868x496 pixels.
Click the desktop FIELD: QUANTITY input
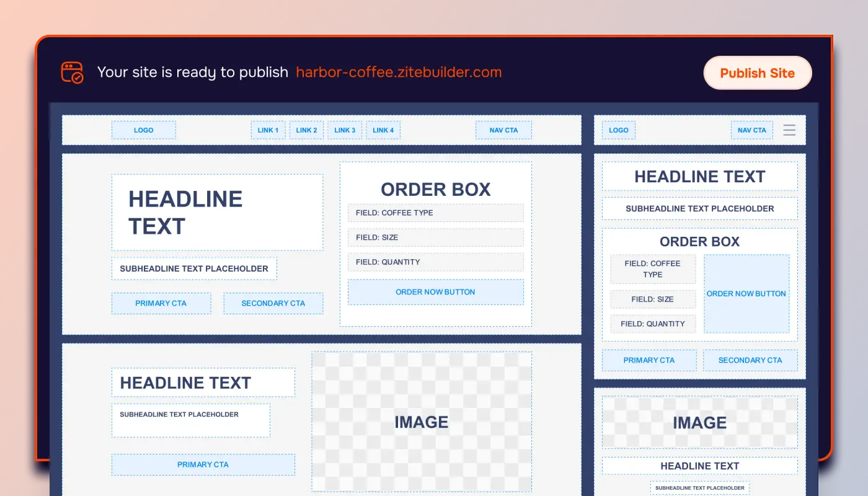[436, 262]
